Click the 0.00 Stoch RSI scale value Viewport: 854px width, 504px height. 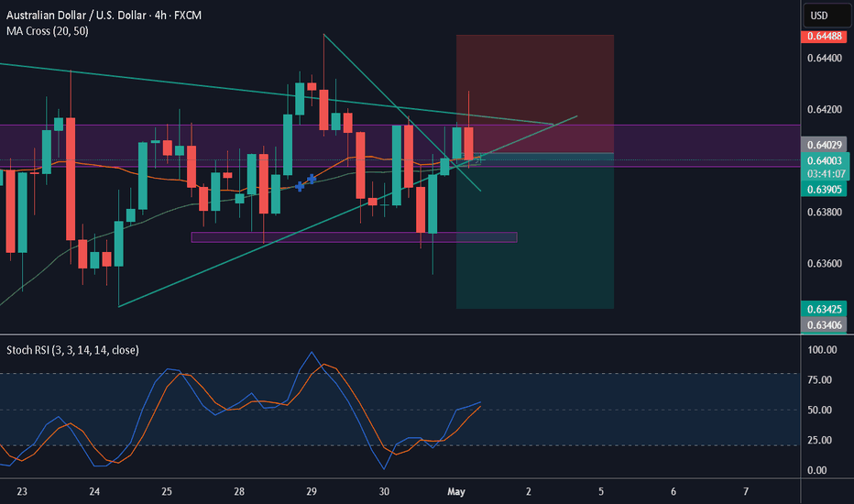coord(816,470)
